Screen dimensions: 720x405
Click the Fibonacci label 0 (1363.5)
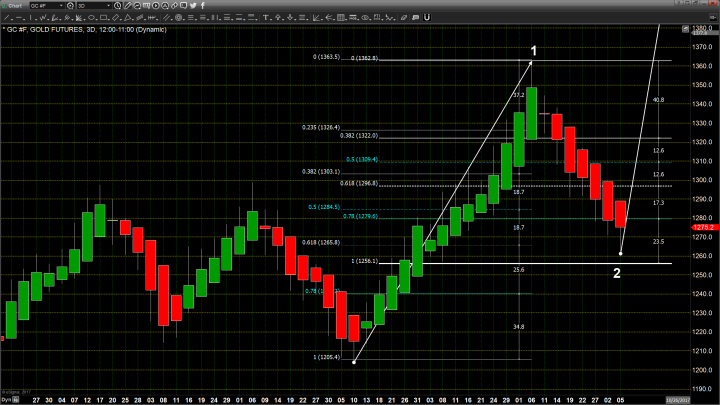(326, 57)
